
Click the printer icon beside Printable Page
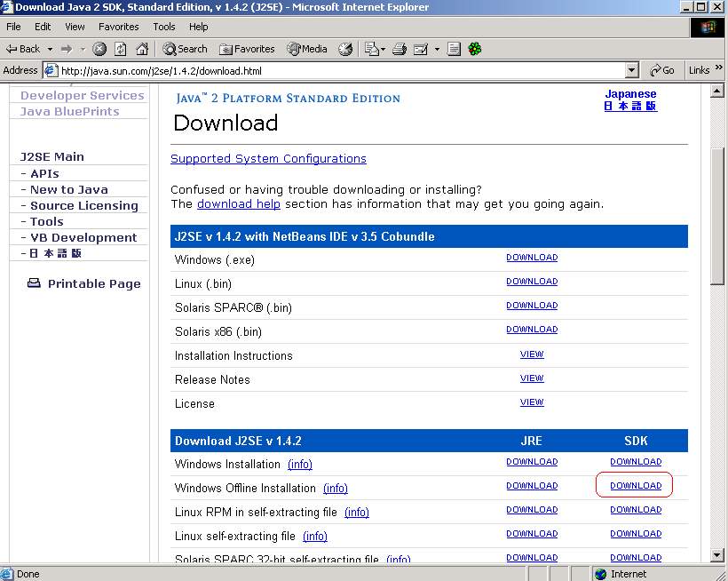[x=34, y=283]
